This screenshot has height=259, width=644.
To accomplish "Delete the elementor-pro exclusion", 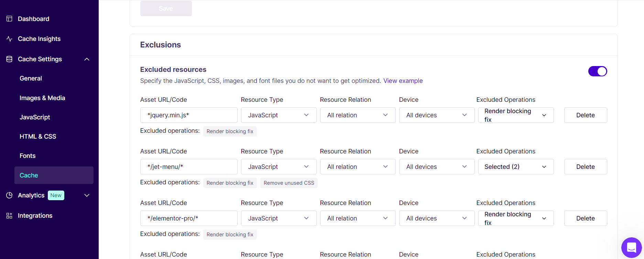I will click(x=586, y=218).
